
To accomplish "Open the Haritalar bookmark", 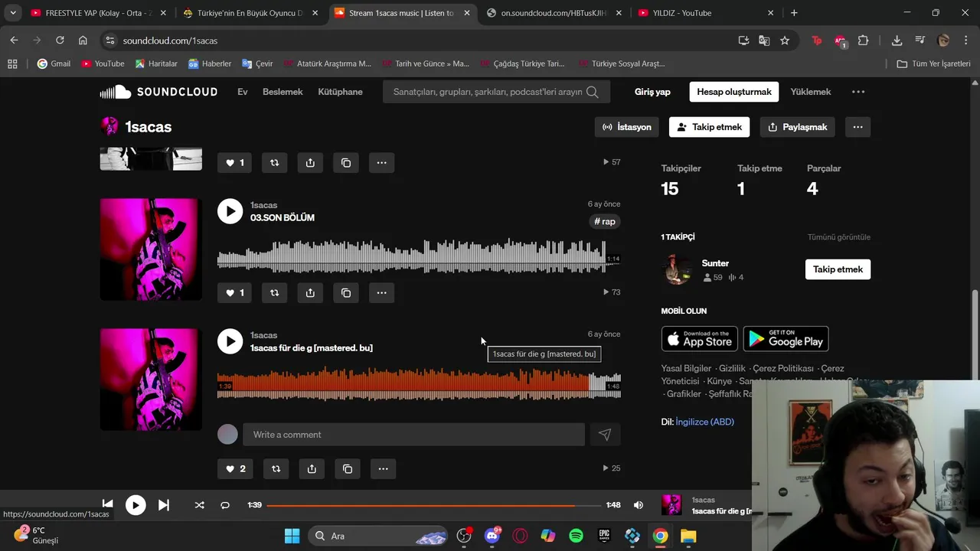I will (x=156, y=64).
